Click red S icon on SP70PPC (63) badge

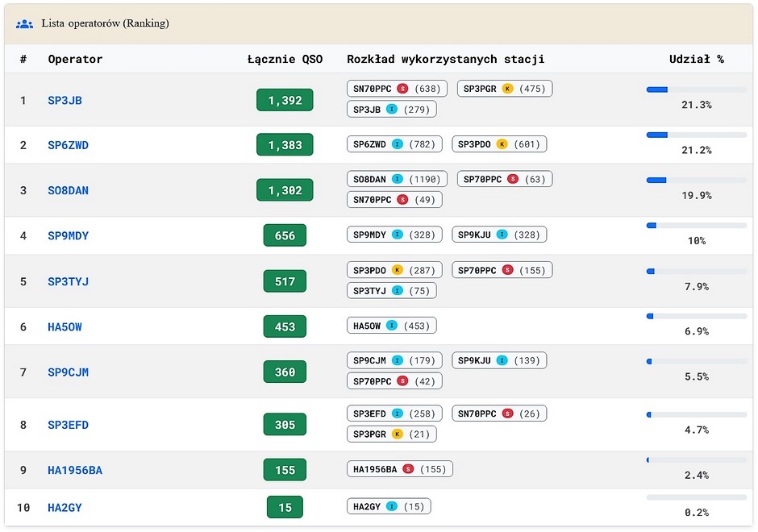coord(512,179)
